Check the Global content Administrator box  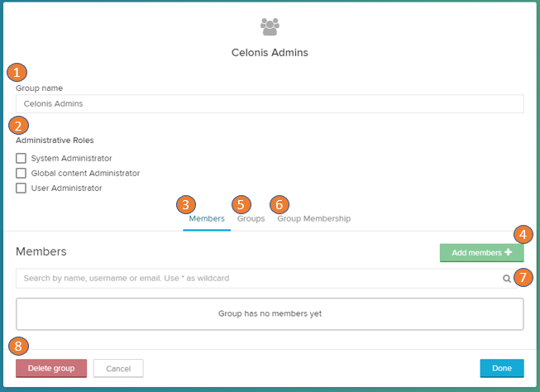coord(22,173)
